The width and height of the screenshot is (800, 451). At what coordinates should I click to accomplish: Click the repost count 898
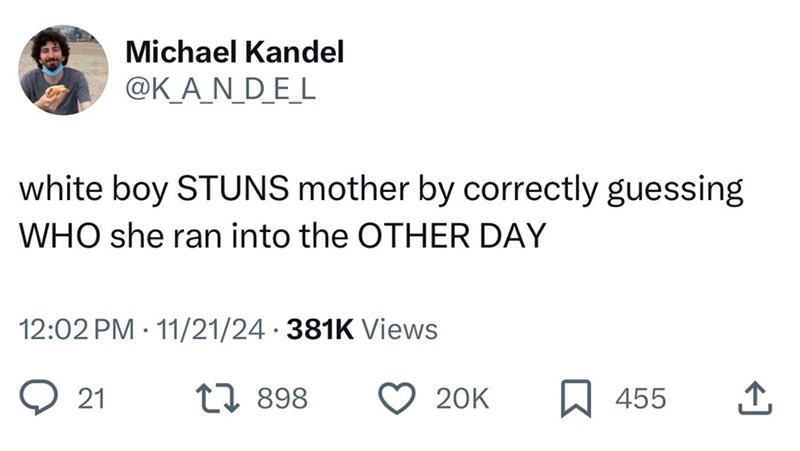[281, 399]
